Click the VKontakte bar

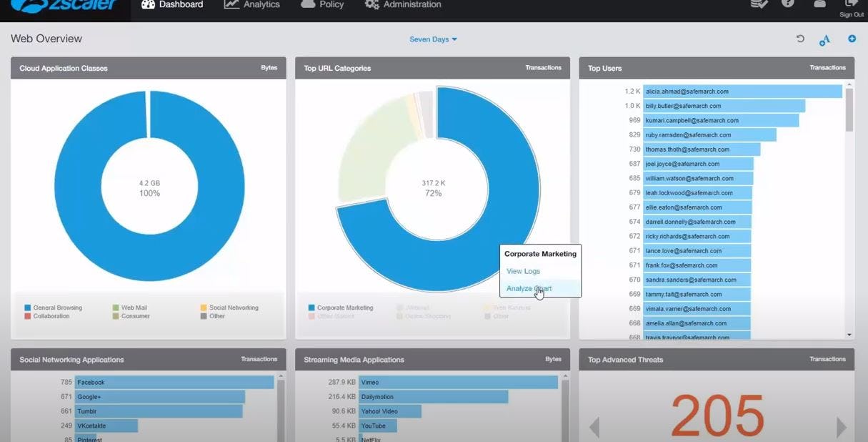click(x=106, y=426)
